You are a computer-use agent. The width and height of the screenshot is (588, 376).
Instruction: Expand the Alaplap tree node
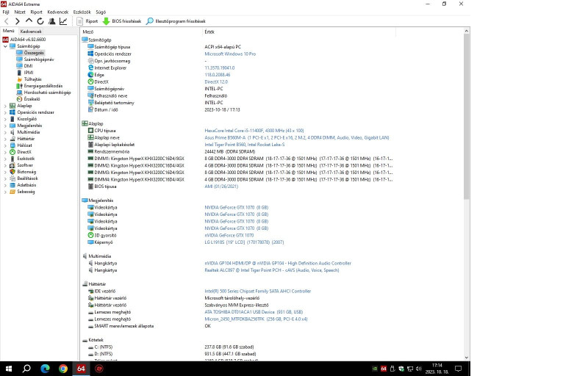pos(5,106)
